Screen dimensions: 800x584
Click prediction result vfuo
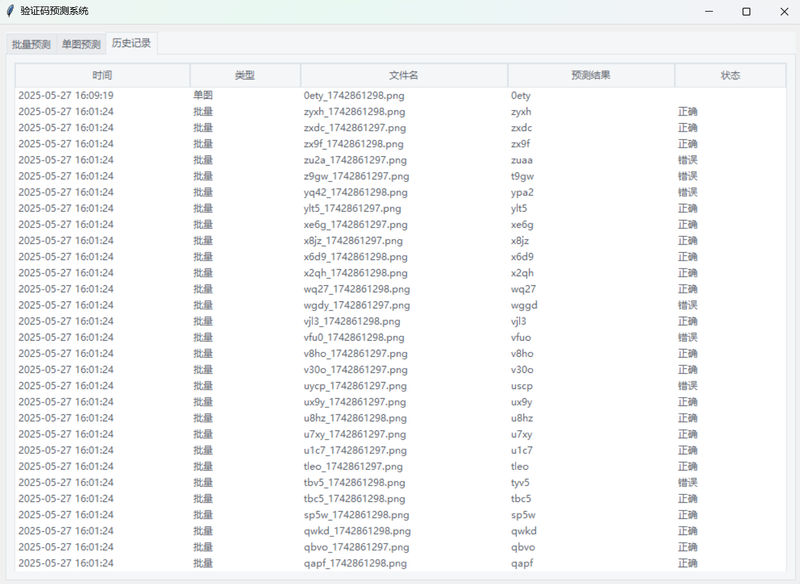(x=521, y=338)
